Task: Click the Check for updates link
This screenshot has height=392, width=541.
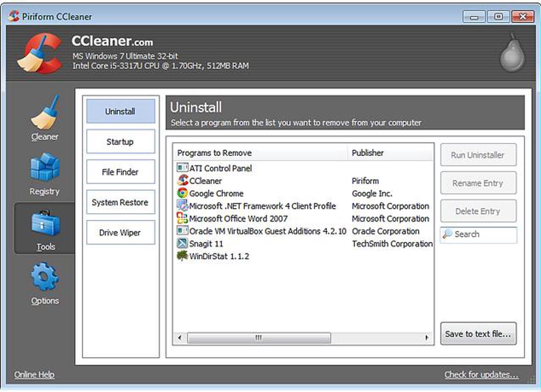Action: click(481, 375)
